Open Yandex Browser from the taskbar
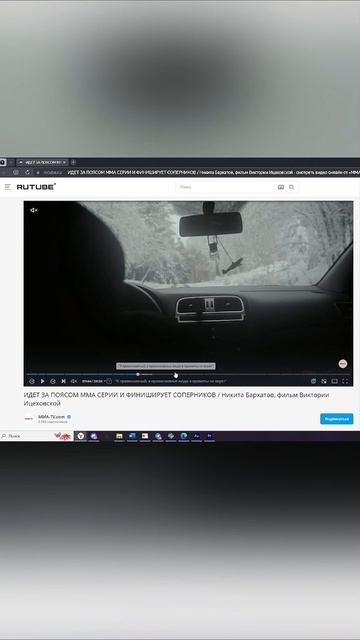This screenshot has width=360, height=640. tap(81, 436)
